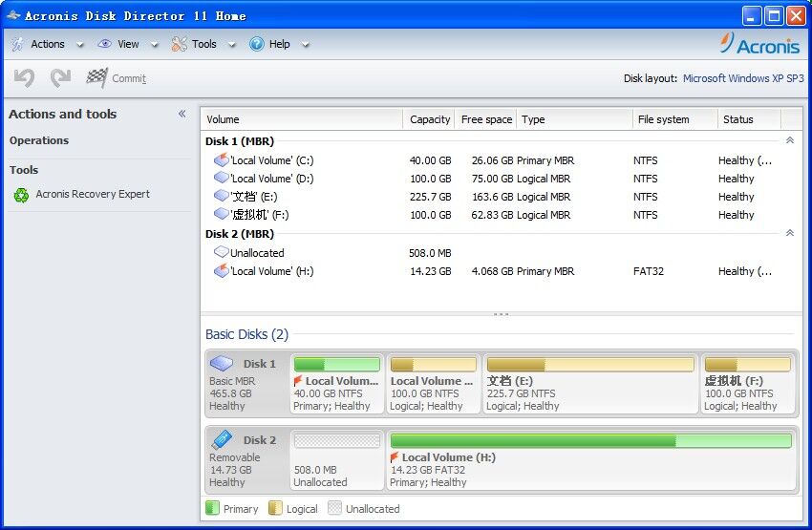
Task: Click the Help question mark icon
Action: tap(256, 44)
